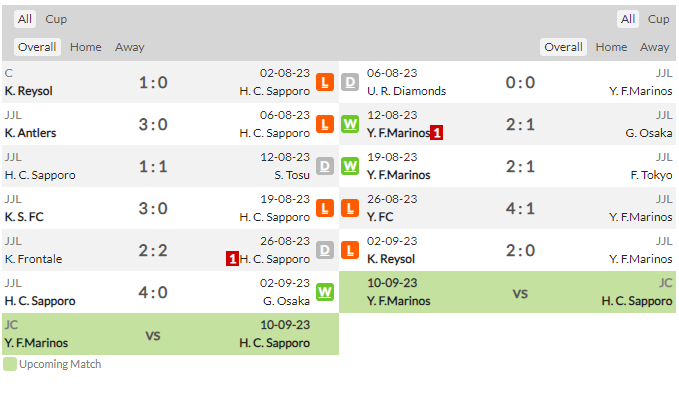679x395 pixels.
Task: Click the grey D badge for U. R. Diamonds match
Action: tap(350, 82)
